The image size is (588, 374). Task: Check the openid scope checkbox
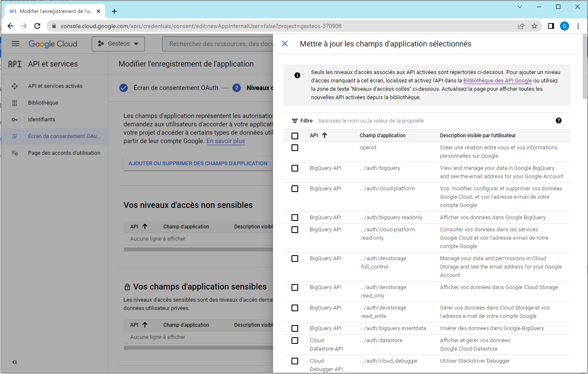[x=295, y=148]
